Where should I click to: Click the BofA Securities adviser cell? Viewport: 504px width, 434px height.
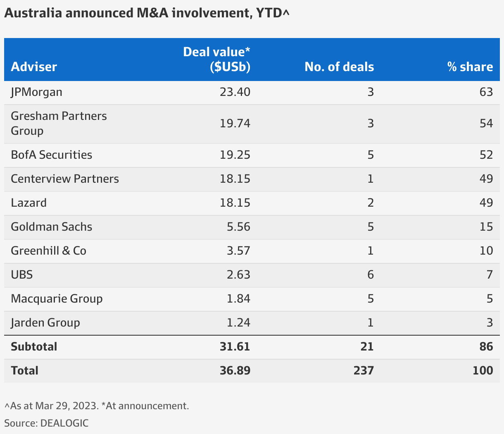(52, 155)
